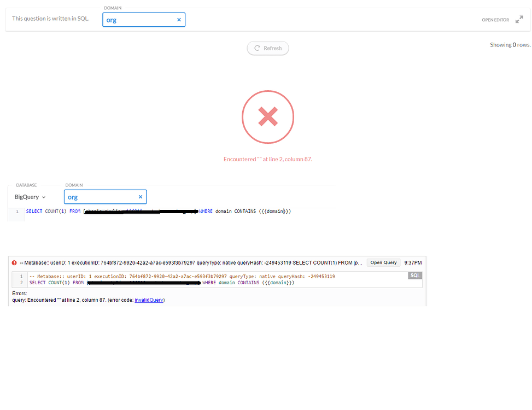Viewport: 532px width, 410px height.
Task: Click the lower DOMAIN input field containing org
Action: point(105,197)
